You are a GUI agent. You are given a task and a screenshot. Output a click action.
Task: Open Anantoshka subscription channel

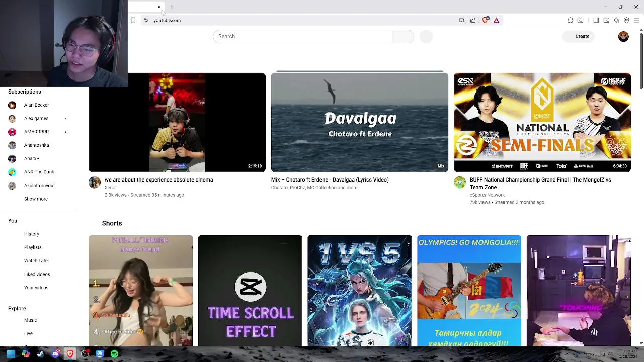click(x=36, y=145)
